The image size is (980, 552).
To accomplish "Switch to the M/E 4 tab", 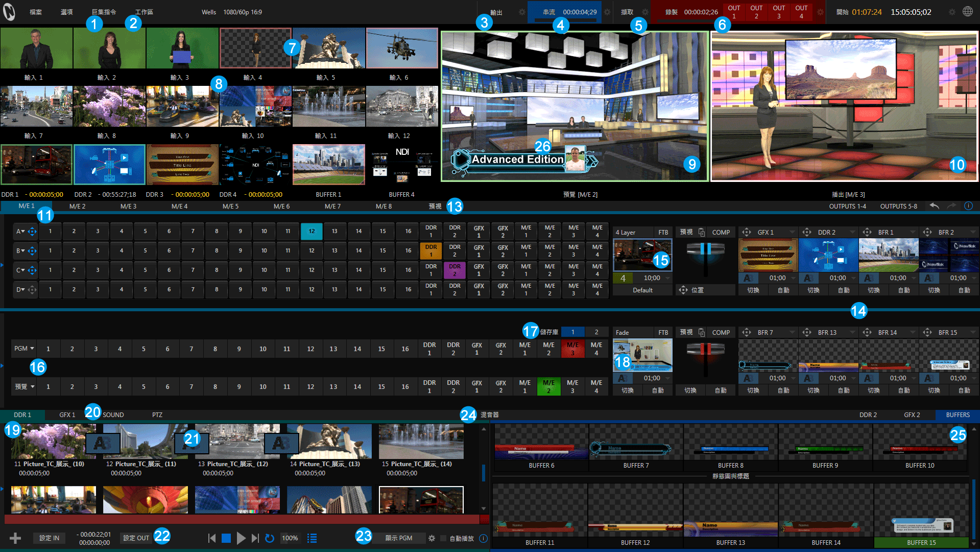I will tap(179, 206).
